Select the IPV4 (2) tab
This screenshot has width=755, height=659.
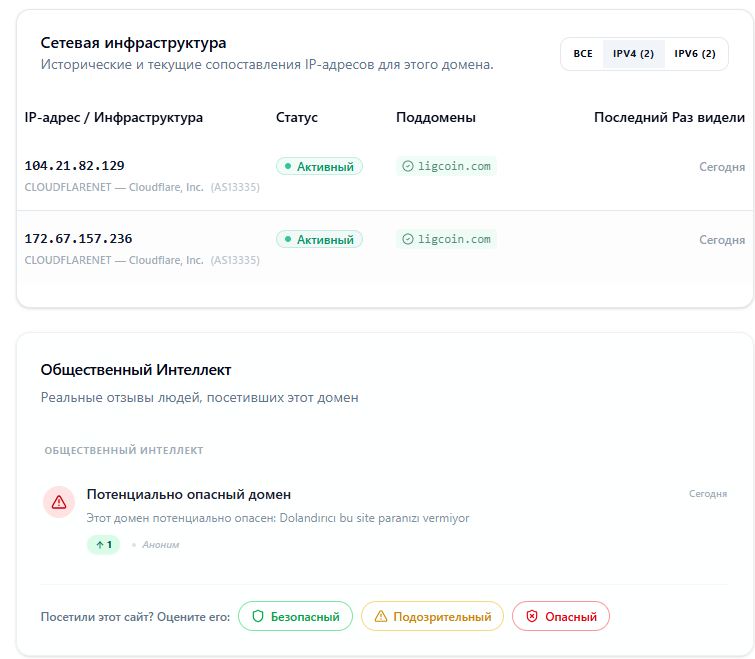pos(633,54)
